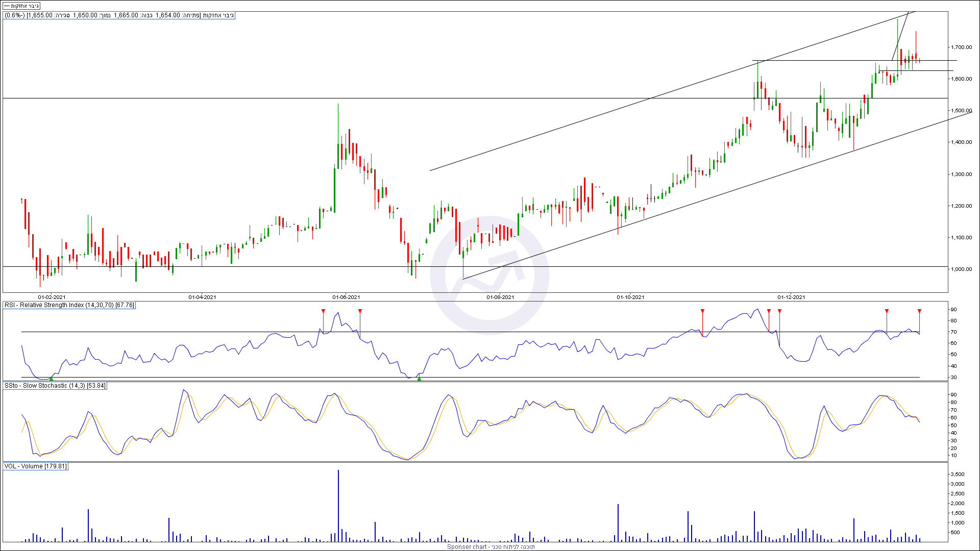Click the 01-08-2021 date label on axis
980x551 pixels.
(x=500, y=297)
